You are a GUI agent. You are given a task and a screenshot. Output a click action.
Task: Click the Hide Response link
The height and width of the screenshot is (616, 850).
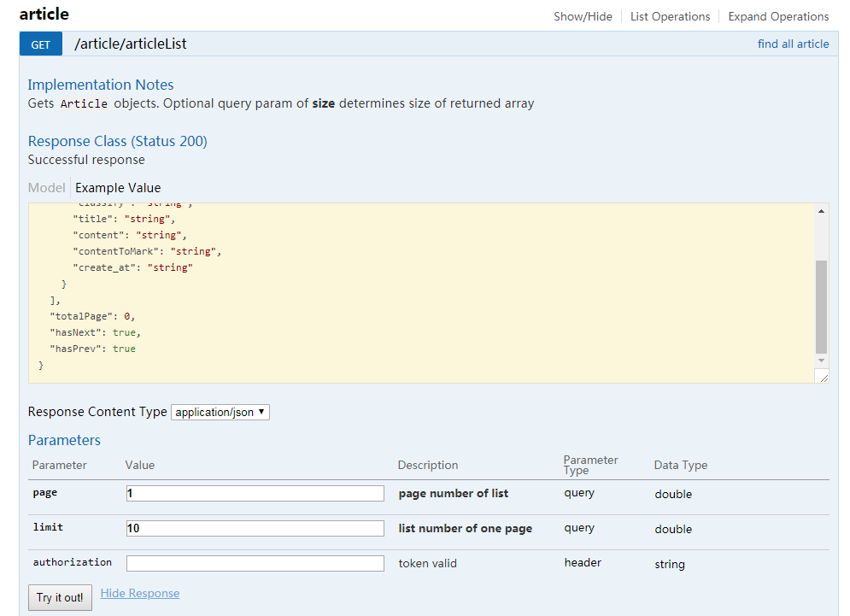tap(140, 593)
